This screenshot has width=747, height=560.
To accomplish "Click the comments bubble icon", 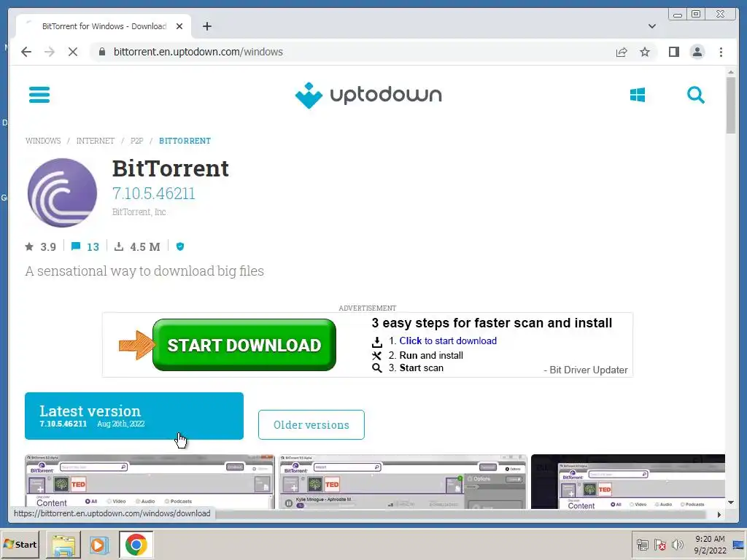I will click(x=76, y=246).
